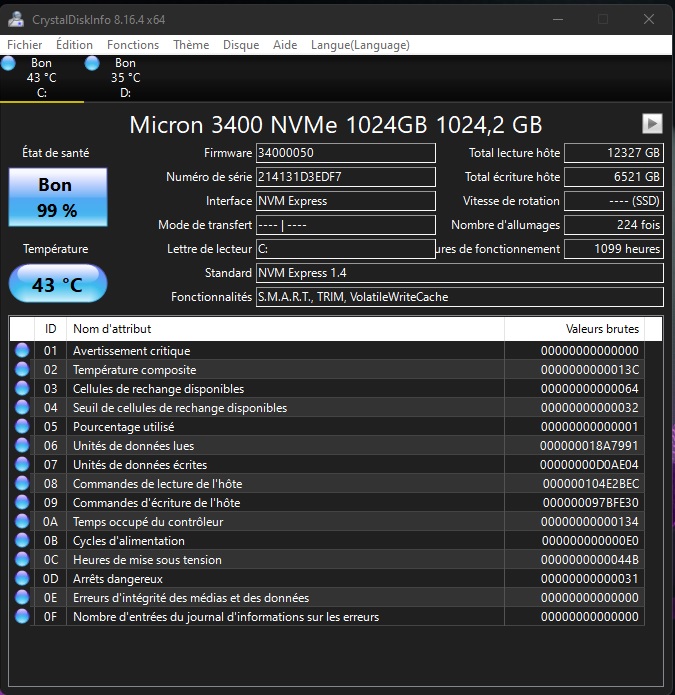Click the 43 °C temperature button
The image size is (675, 695).
[58, 284]
